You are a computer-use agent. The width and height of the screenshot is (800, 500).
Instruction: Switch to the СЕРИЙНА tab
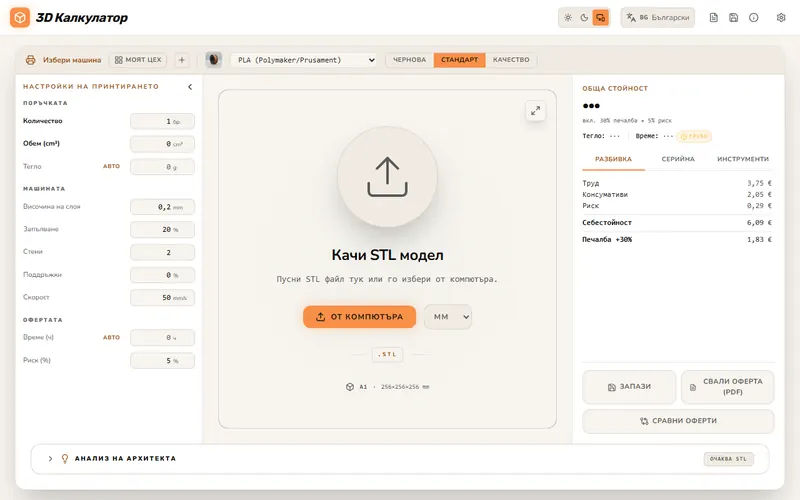pyautogui.click(x=678, y=159)
